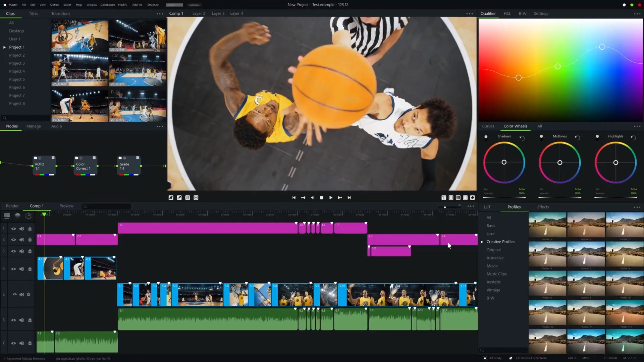Stop playback with the stop button

(322, 198)
